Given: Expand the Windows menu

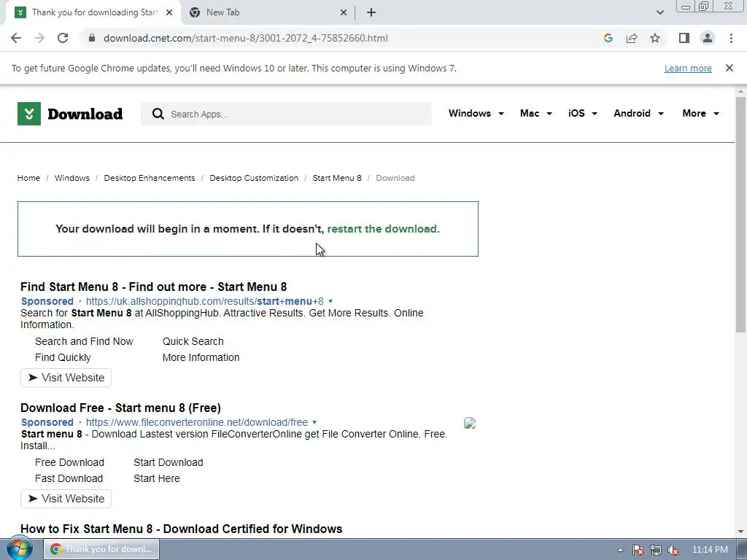Looking at the screenshot, I should click(x=476, y=113).
